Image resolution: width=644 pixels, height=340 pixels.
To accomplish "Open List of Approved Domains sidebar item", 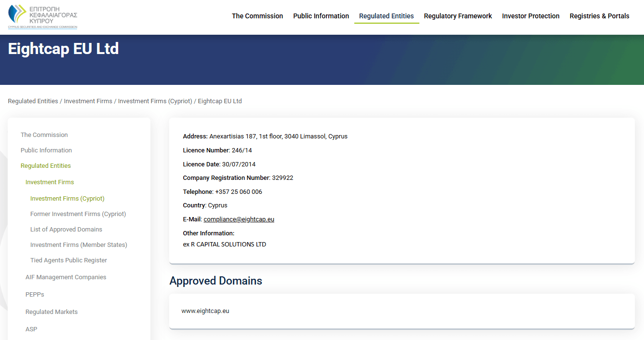I will [x=66, y=230].
